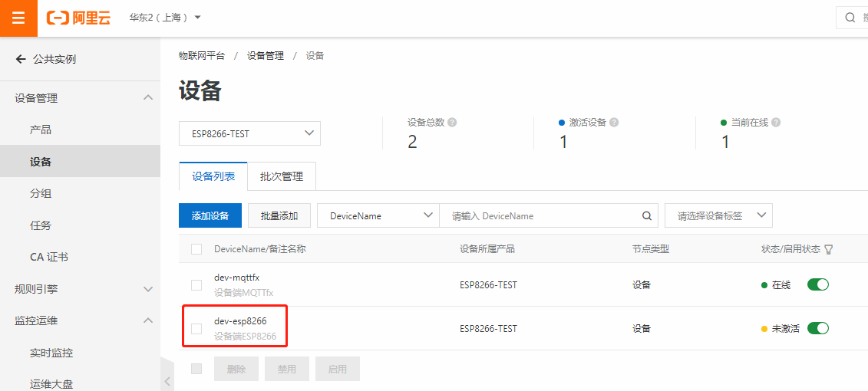
Task: Focus the 请输入 DeviceName search field
Action: (x=543, y=215)
